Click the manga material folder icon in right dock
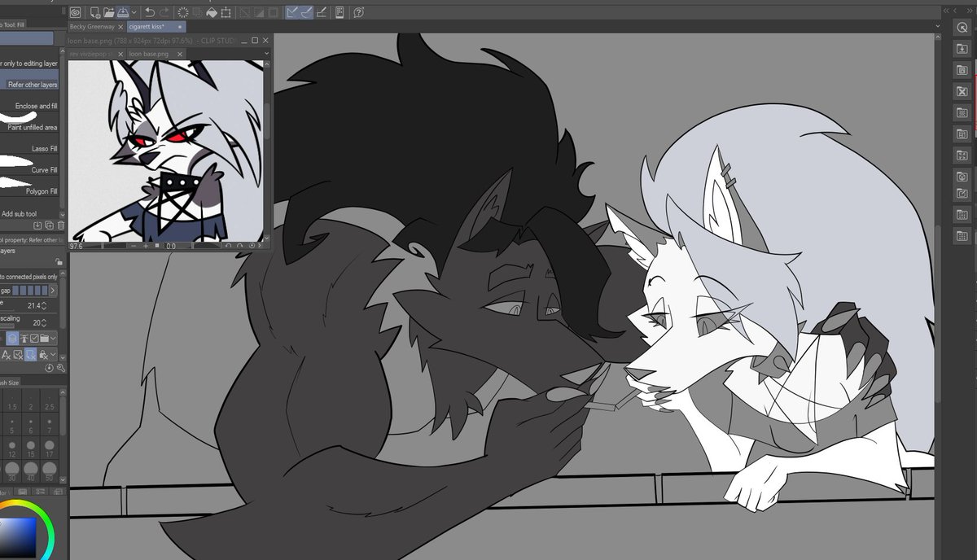977x560 pixels. click(962, 133)
